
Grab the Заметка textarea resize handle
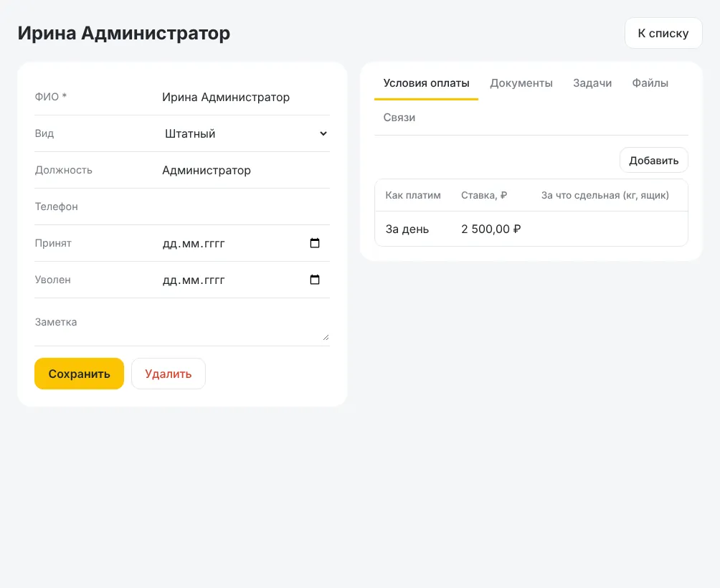(326, 337)
